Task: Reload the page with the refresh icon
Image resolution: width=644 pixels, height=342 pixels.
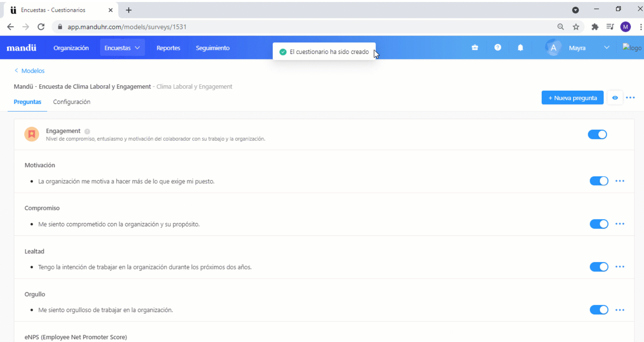Action: 41,27
